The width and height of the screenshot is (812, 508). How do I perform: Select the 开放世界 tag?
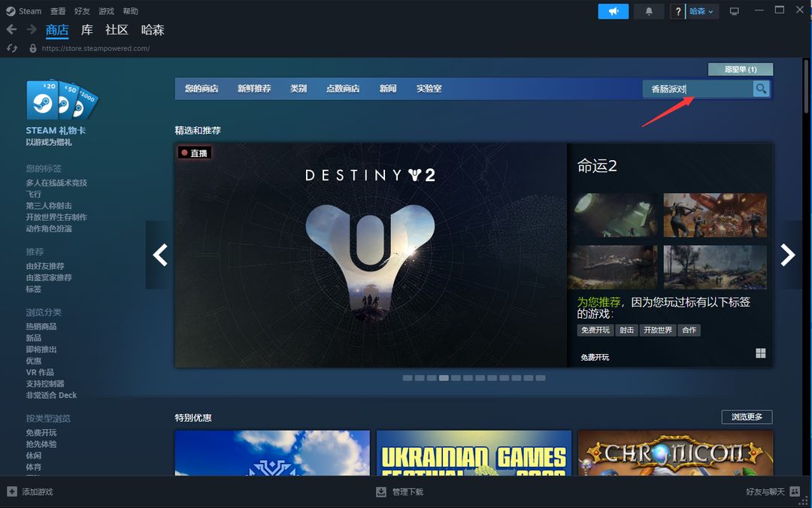658,330
